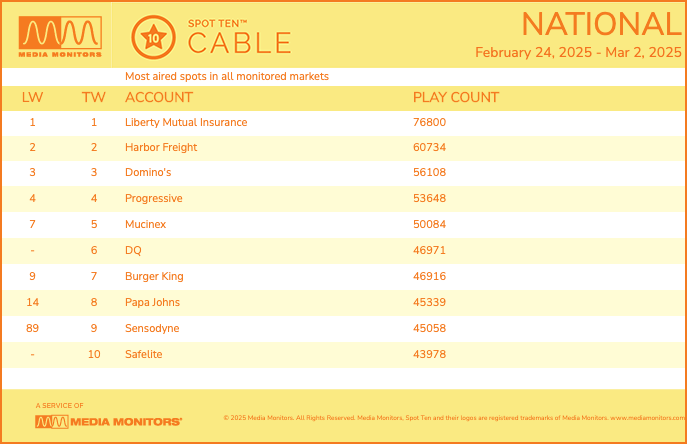Screen dimensions: 687x444
Task: Click the ACCOUNT column header
Action: coord(159,97)
